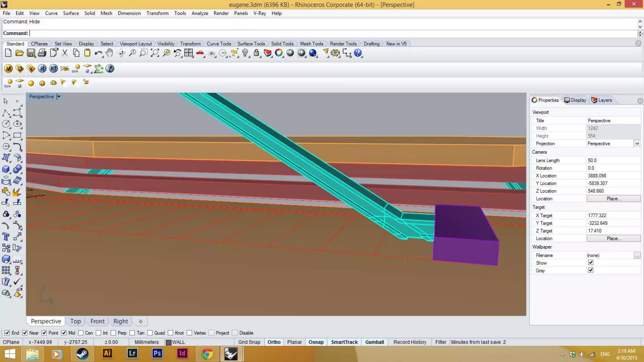Image resolution: width=644 pixels, height=362 pixels.
Task: Toggle the End osnap checkbox
Action: click(x=7, y=333)
